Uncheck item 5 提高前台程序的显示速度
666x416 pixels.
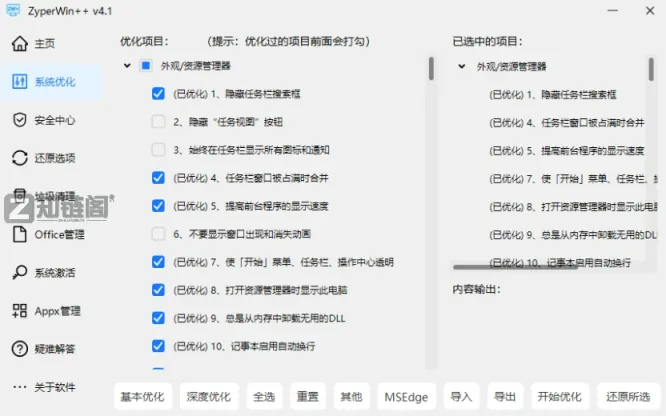158,206
